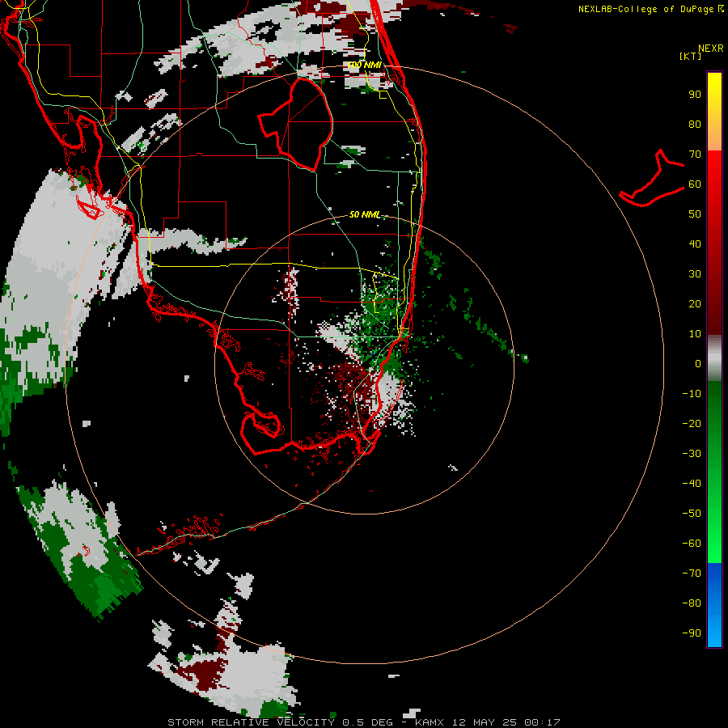Screen dimensions: 728x728
Task: Select the -80 value on velocity scale
Action: (x=692, y=603)
